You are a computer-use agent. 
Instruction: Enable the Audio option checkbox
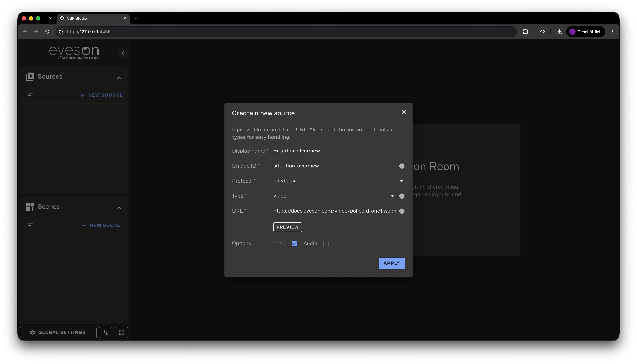[326, 244]
